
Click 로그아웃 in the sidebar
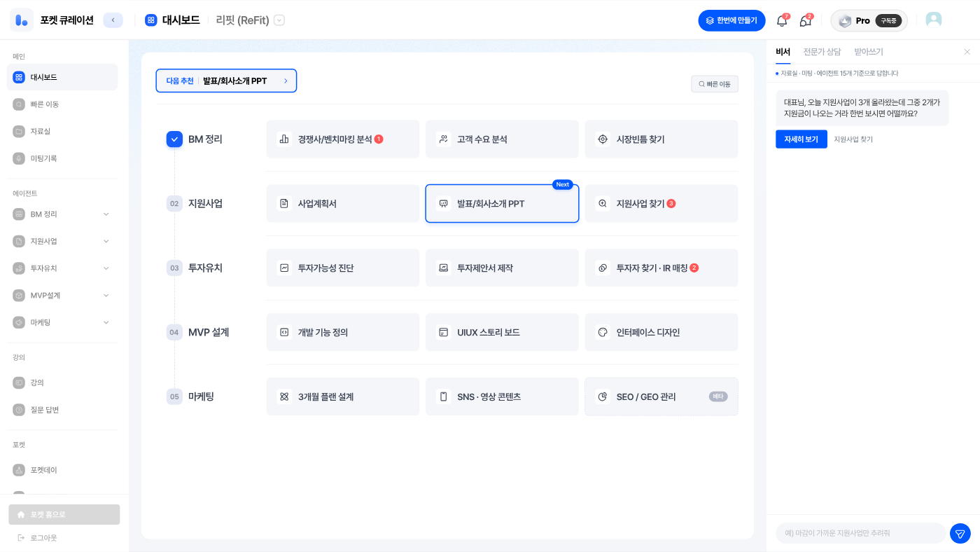click(38, 538)
